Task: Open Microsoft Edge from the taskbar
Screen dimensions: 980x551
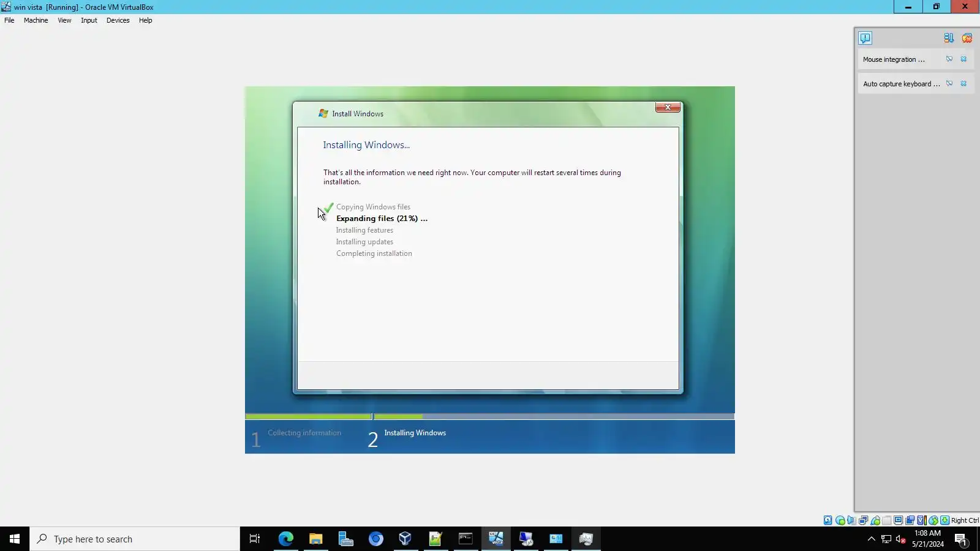Action: 285,539
